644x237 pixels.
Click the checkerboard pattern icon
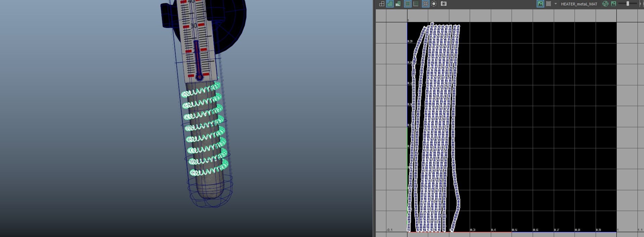tap(548, 4)
